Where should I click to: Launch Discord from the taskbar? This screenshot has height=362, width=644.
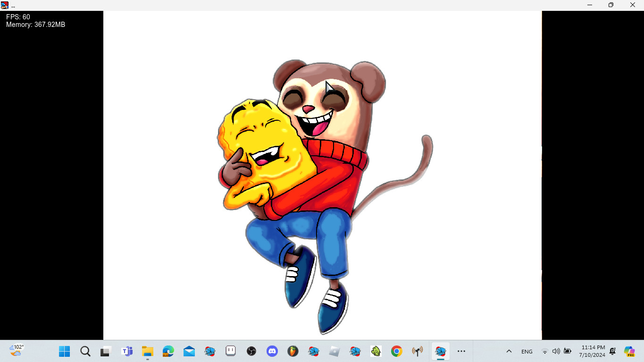coord(272,351)
